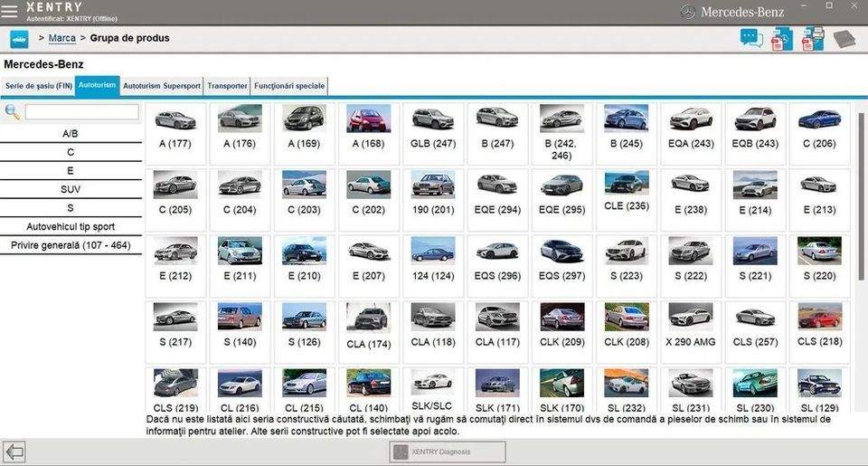Click the magnifier search icon
The image size is (868, 466).
point(12,111)
